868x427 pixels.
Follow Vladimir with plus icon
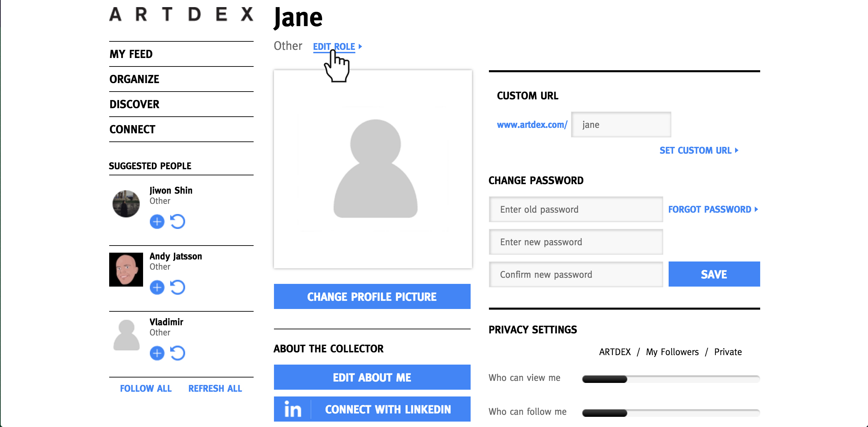click(157, 353)
